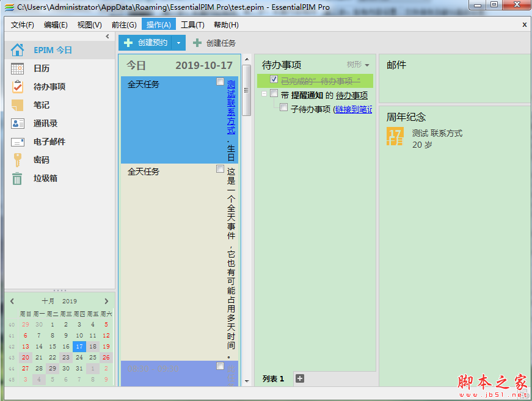Close the inner panel with x icon
Viewport: 532px width, 401px height.
(525, 25)
